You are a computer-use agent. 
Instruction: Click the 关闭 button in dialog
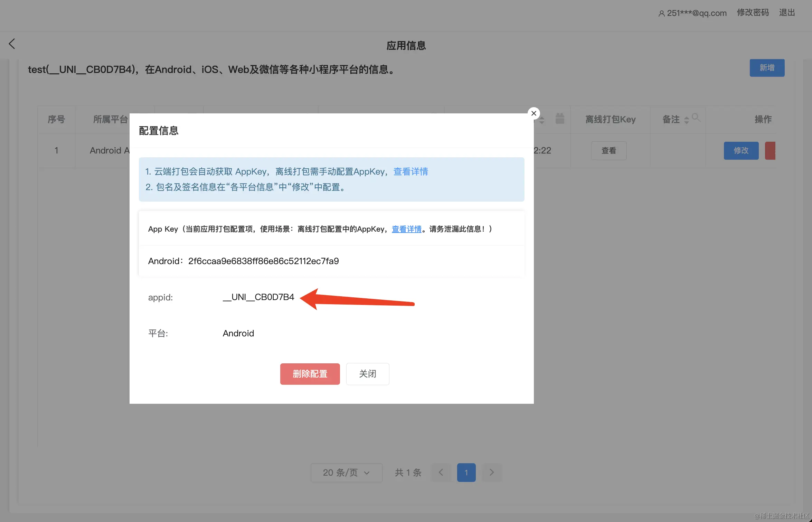[367, 374]
